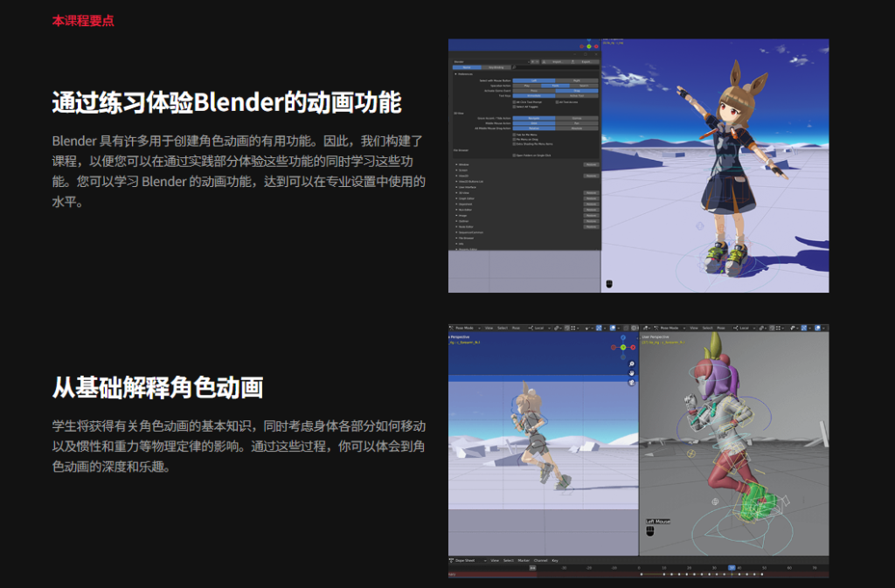Screen dimensions: 895x588
Task: Click Restore button beside Window section
Action: [x=592, y=165]
